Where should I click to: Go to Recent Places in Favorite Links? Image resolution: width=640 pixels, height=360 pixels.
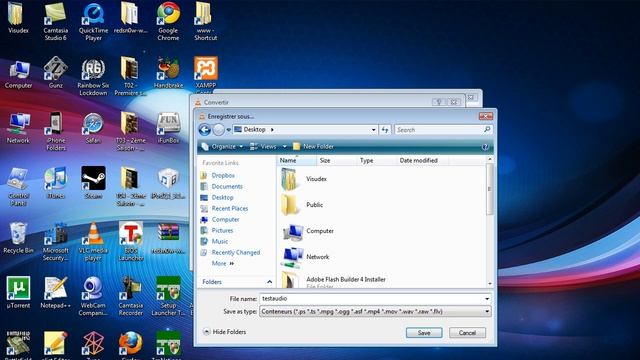[x=224, y=209]
